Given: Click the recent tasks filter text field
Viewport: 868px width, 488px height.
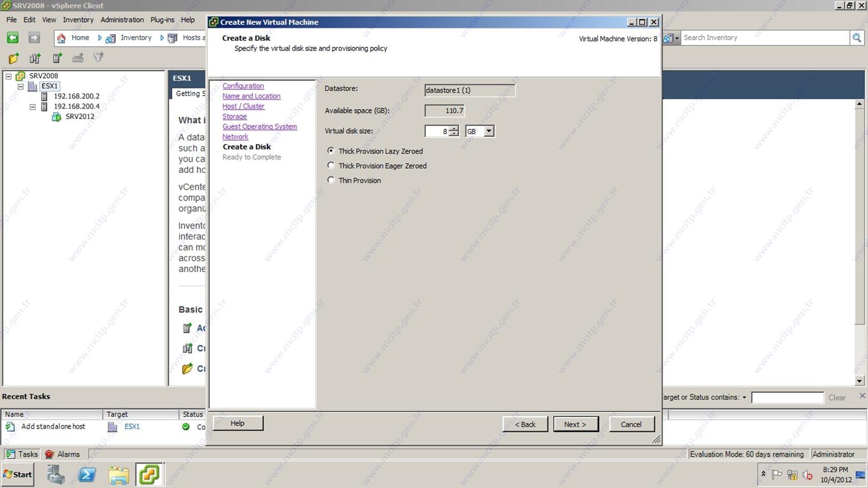Looking at the screenshot, I should coord(787,398).
